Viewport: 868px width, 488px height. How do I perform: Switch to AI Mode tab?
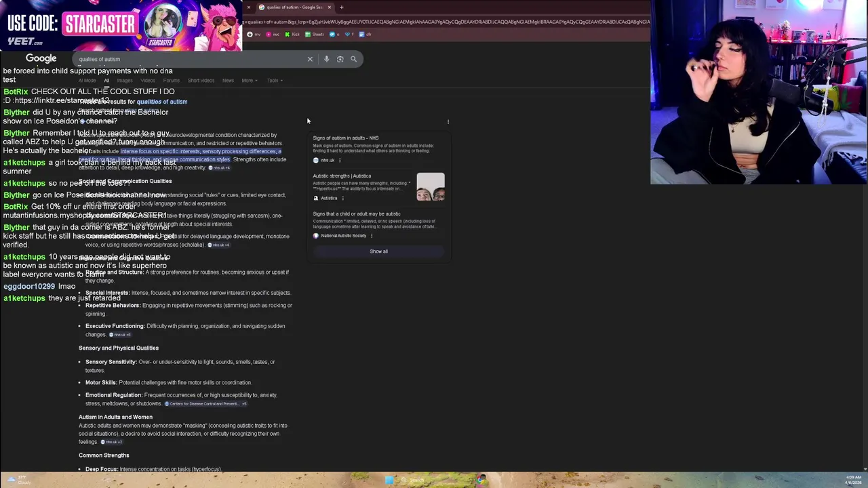[87, 81]
